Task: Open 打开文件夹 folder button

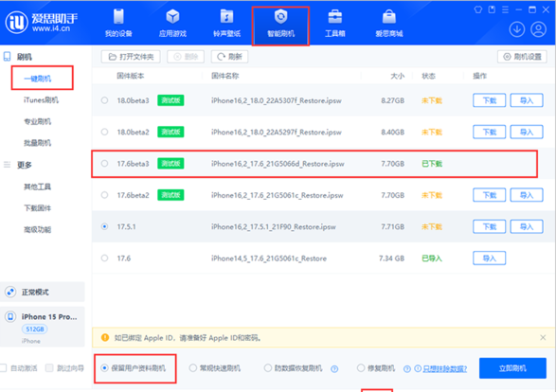Action: coord(131,57)
